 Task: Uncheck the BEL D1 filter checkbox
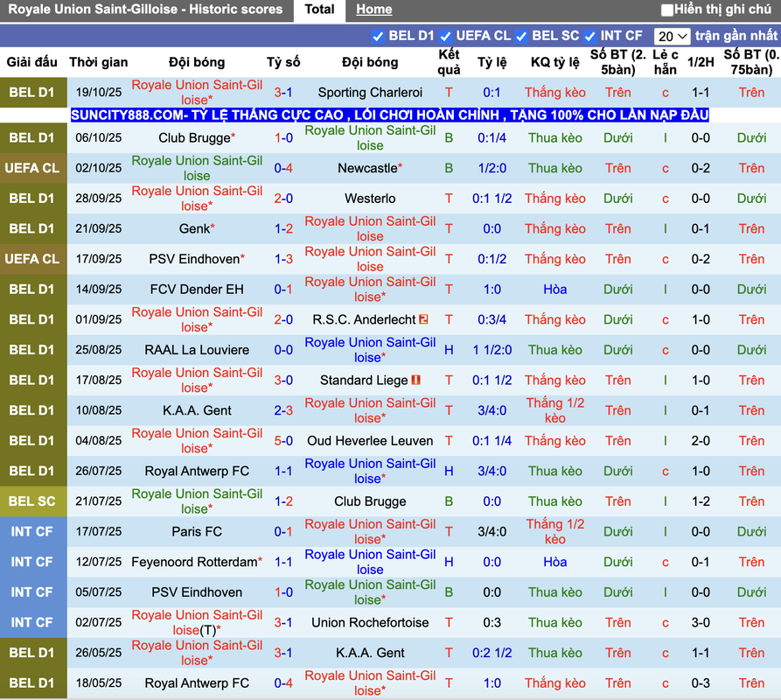click(378, 37)
